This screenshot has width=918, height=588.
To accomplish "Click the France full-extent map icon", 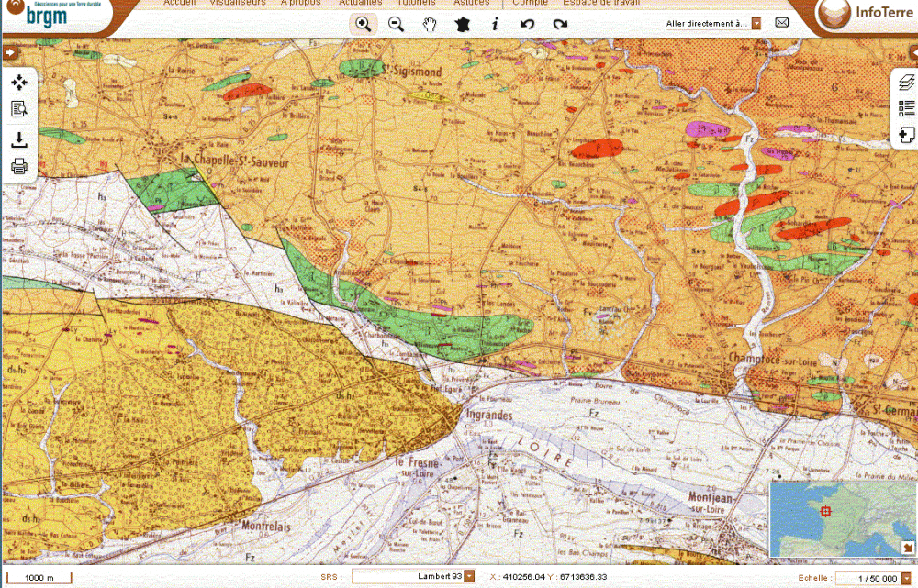I will click(x=462, y=25).
